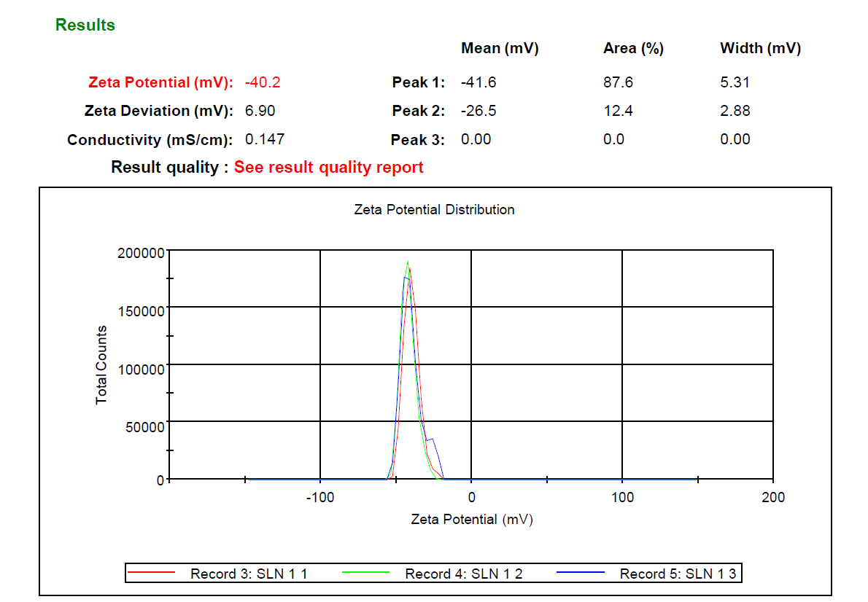Click the 'See result quality report' link
Screen dimensions: 868x602
point(328,168)
